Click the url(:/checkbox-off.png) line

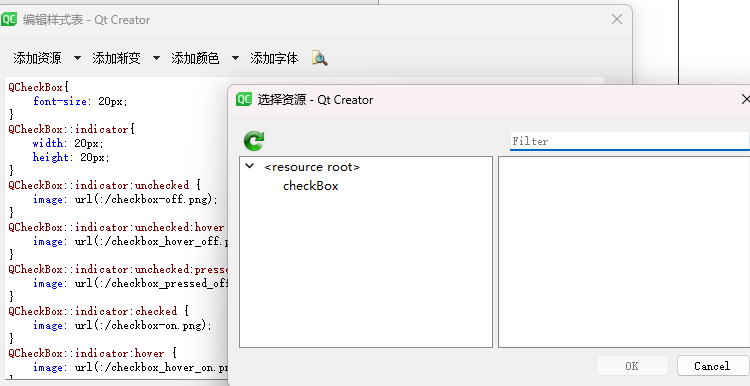125,199
